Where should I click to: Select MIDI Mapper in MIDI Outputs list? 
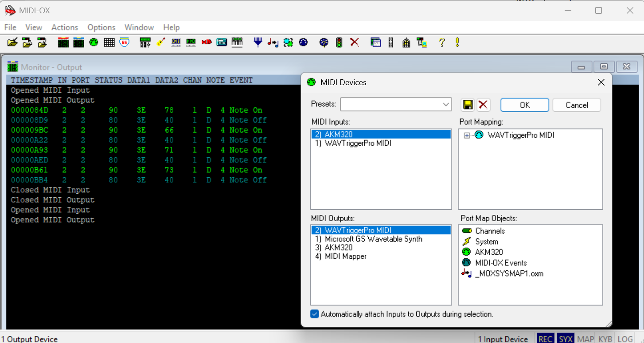(381, 256)
